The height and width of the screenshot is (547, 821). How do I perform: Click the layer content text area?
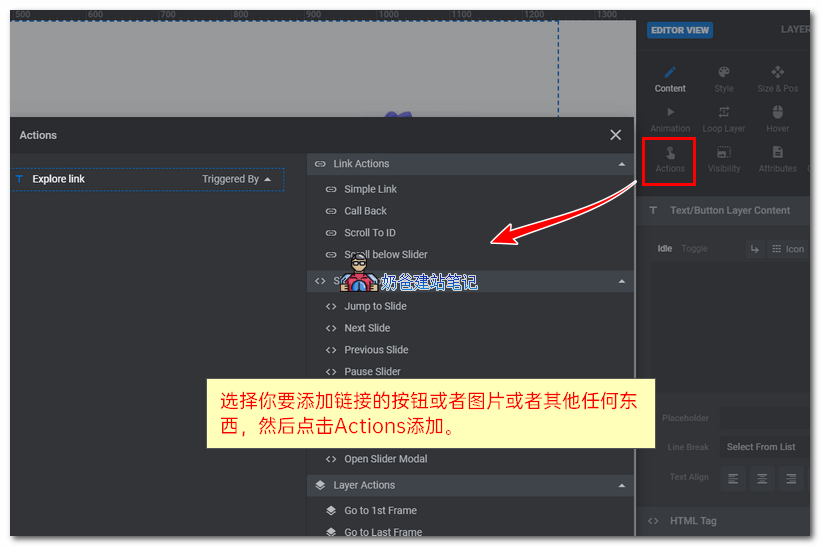click(x=730, y=327)
